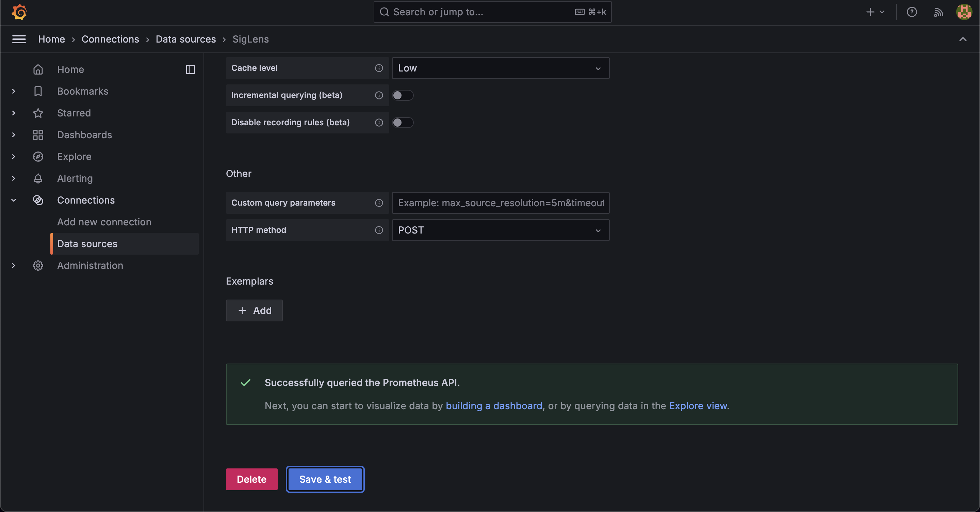
Task: Expand the Administration section chevron
Action: (14, 266)
